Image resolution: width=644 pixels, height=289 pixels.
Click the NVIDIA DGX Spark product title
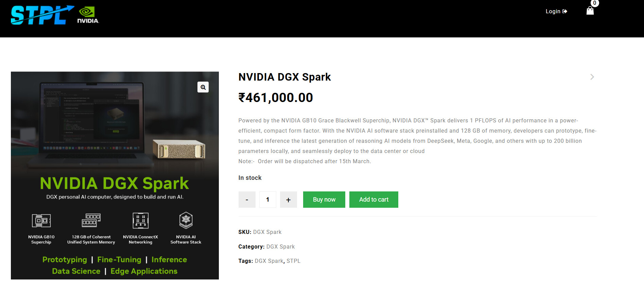click(284, 77)
